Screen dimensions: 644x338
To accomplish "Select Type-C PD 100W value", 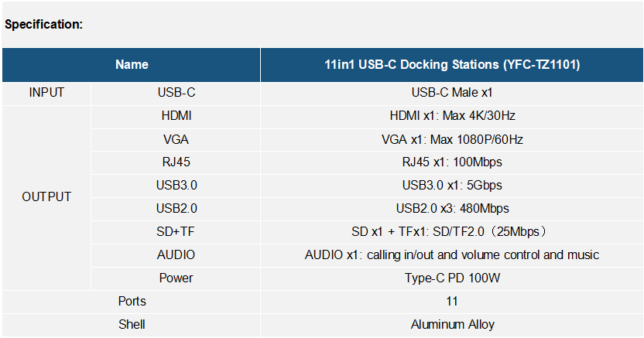I will (452, 278).
